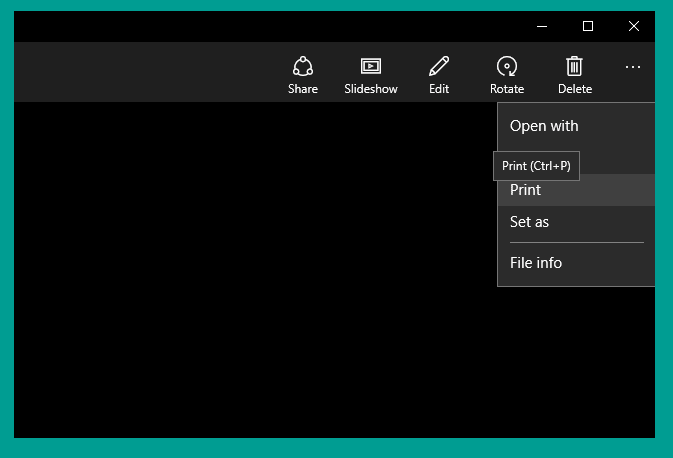Start the Slideshow from the toolbar
This screenshot has width=673, height=458.
(x=371, y=74)
